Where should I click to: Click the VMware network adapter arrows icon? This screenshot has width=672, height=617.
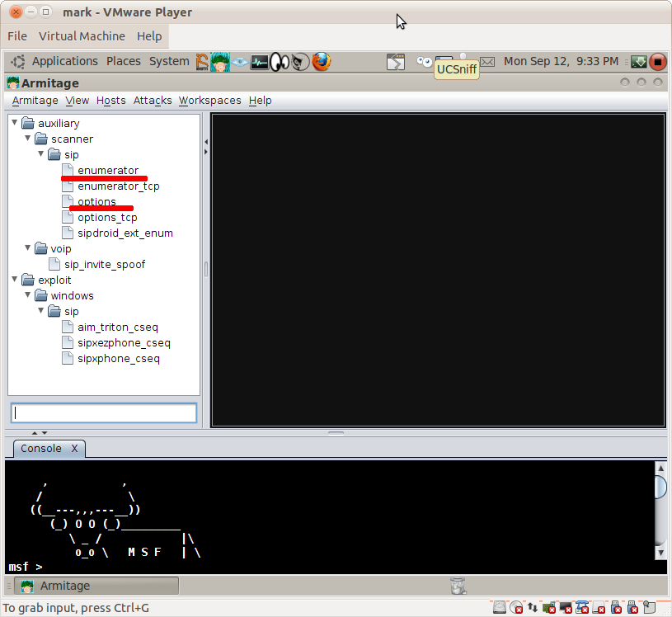533,607
